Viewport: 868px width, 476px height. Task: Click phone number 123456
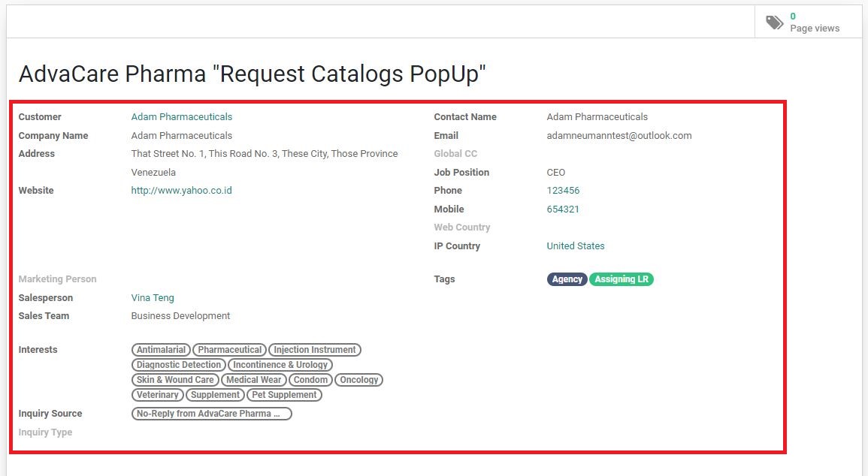[x=563, y=190]
